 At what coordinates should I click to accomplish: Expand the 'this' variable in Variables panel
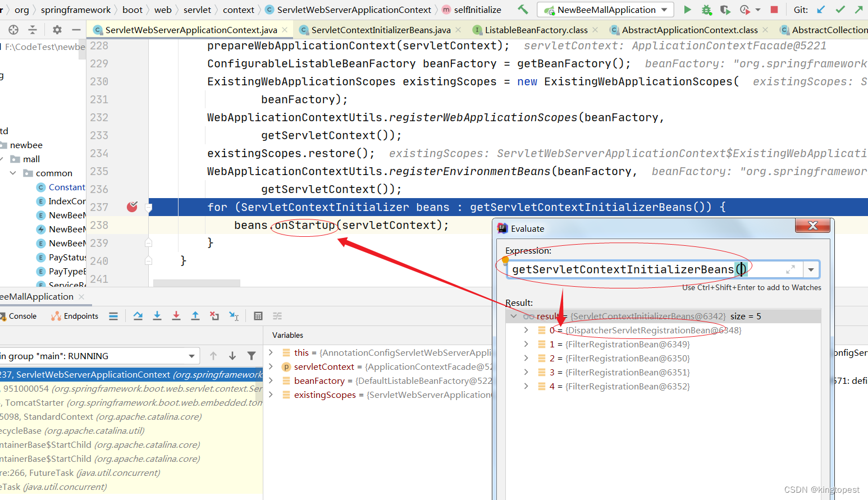point(271,352)
